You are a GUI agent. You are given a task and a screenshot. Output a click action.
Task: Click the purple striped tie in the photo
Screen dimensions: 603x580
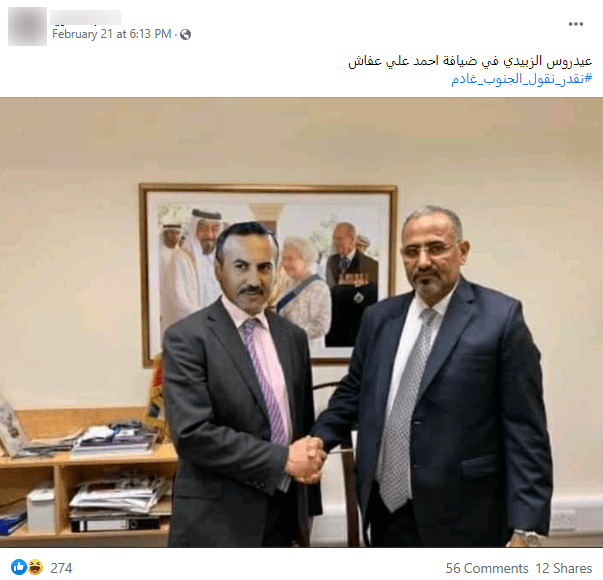click(266, 382)
